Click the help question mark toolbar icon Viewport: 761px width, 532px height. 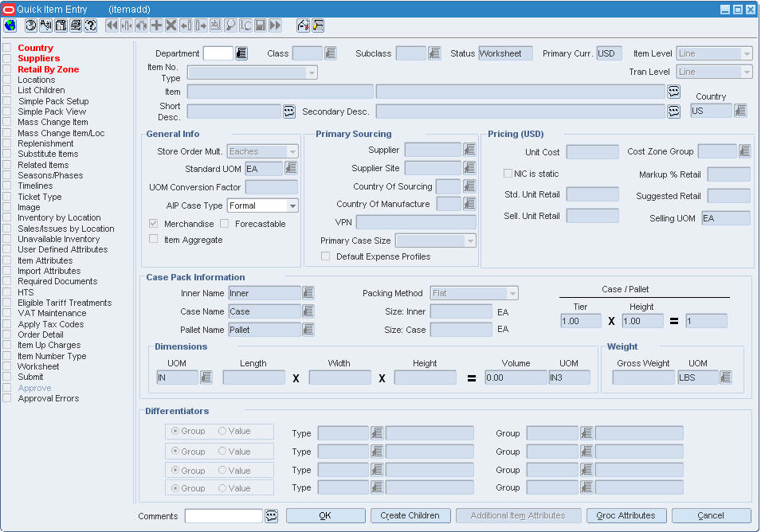[x=91, y=25]
